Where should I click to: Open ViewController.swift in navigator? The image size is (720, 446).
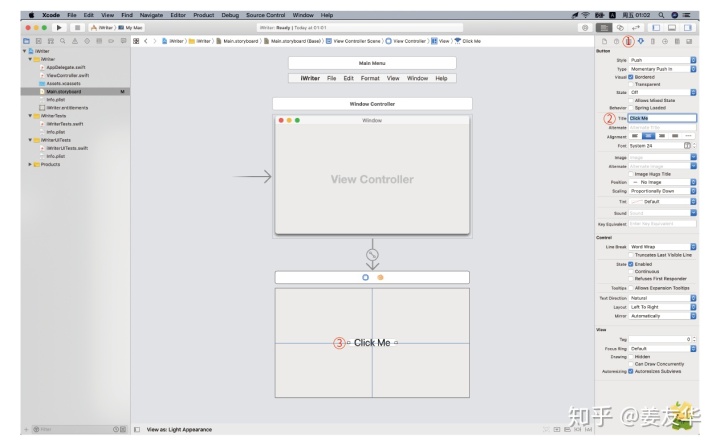tap(68, 75)
